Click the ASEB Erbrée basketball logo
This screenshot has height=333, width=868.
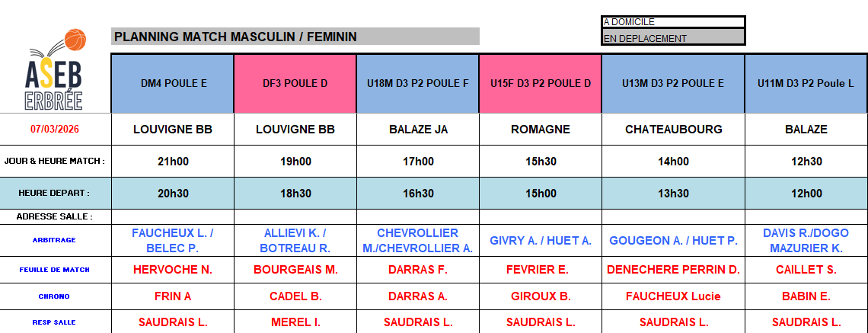tap(56, 70)
